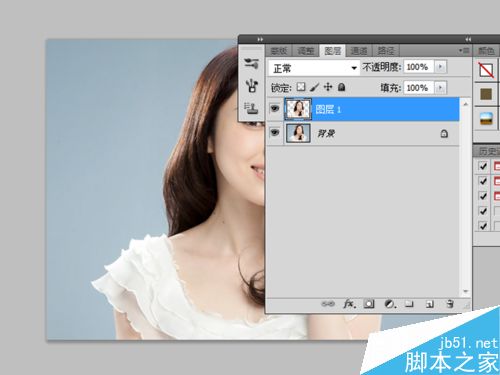Image resolution: width=500 pixels, height=375 pixels.
Task: Delete layer with trash icon
Action: point(450,304)
